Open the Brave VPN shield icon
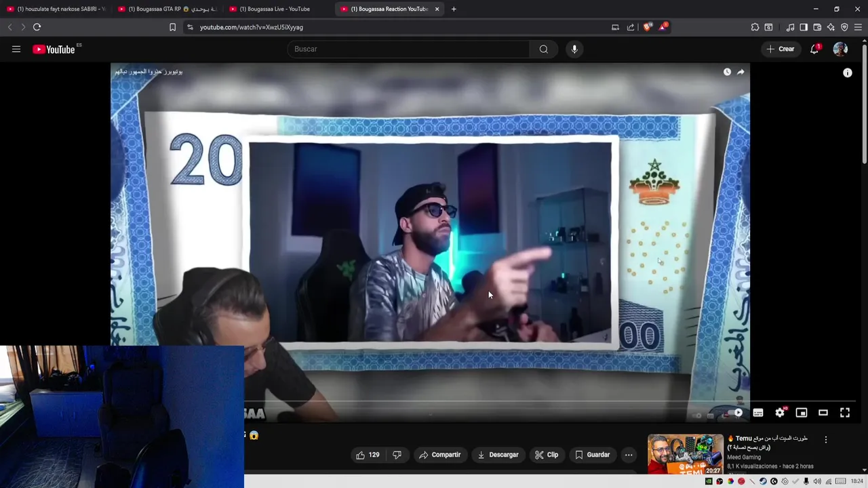The image size is (868, 488). (x=844, y=27)
